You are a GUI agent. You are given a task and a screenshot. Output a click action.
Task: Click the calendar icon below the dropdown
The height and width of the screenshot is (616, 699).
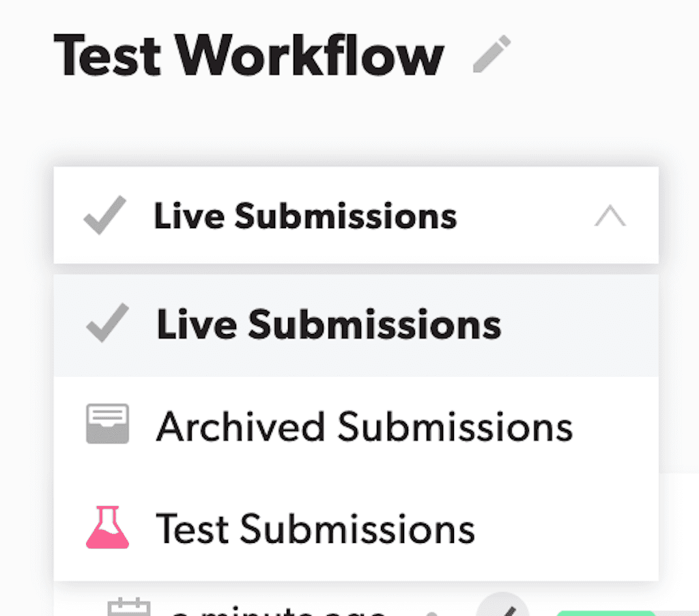point(129,607)
